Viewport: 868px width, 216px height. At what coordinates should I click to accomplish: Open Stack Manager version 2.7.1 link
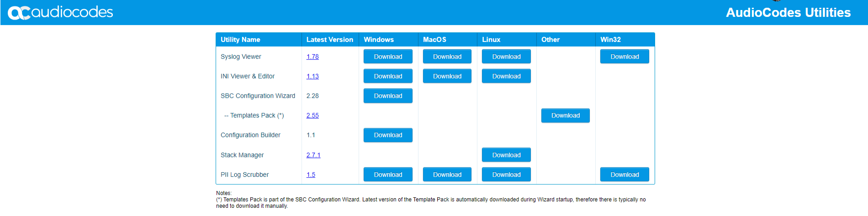tap(313, 155)
